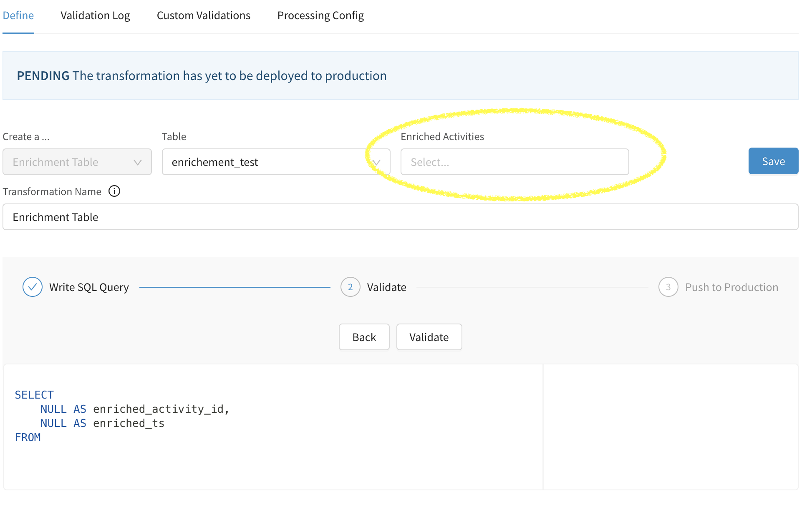812x512 pixels.
Task: Click the step 2 Validate circle
Action: [350, 287]
